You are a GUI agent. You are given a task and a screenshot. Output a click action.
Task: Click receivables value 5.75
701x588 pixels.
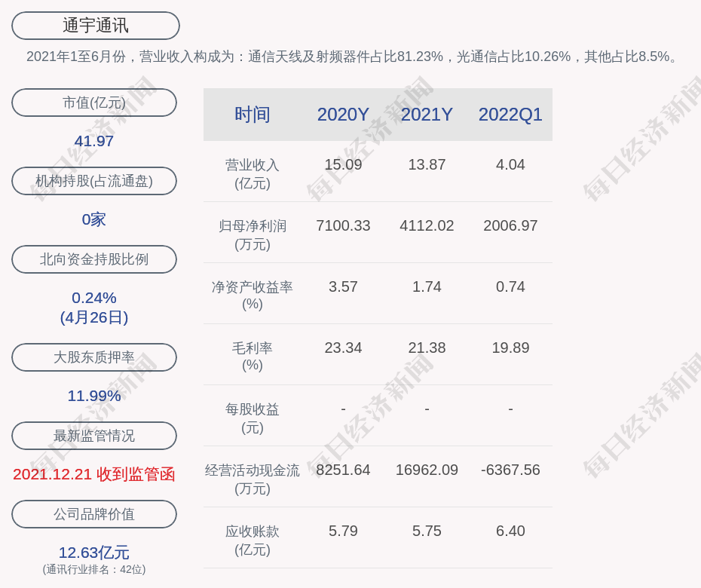(427, 531)
